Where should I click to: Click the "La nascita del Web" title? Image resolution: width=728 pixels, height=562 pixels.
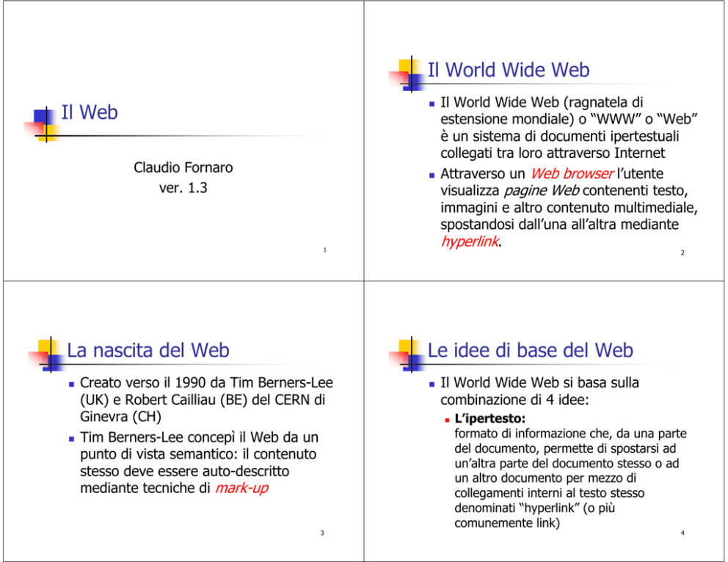coord(148,351)
